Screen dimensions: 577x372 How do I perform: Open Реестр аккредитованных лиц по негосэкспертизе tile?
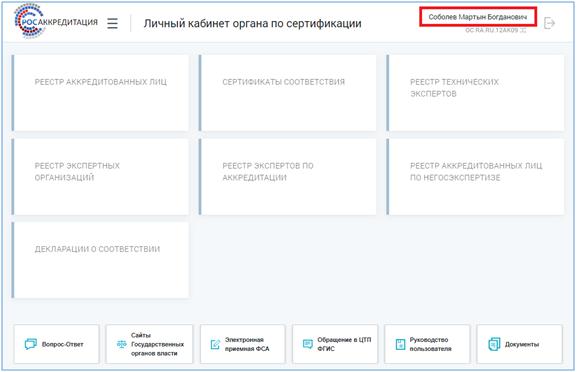click(475, 177)
